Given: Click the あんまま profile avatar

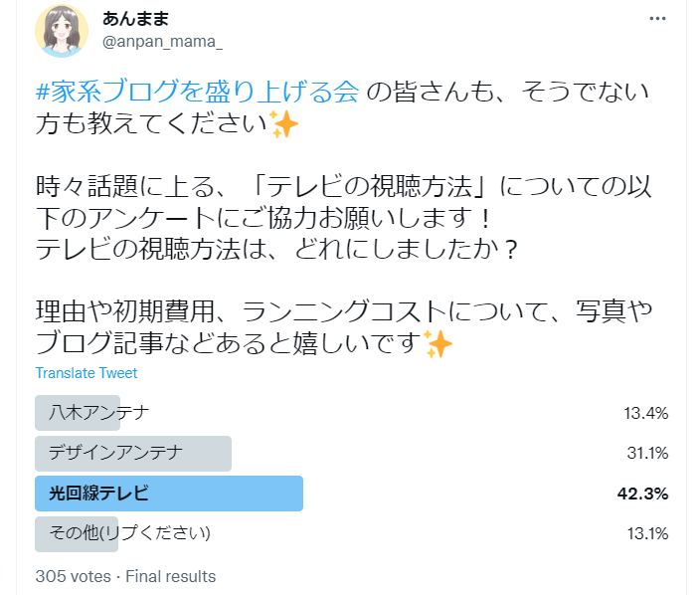Looking at the screenshot, I should tap(62, 31).
